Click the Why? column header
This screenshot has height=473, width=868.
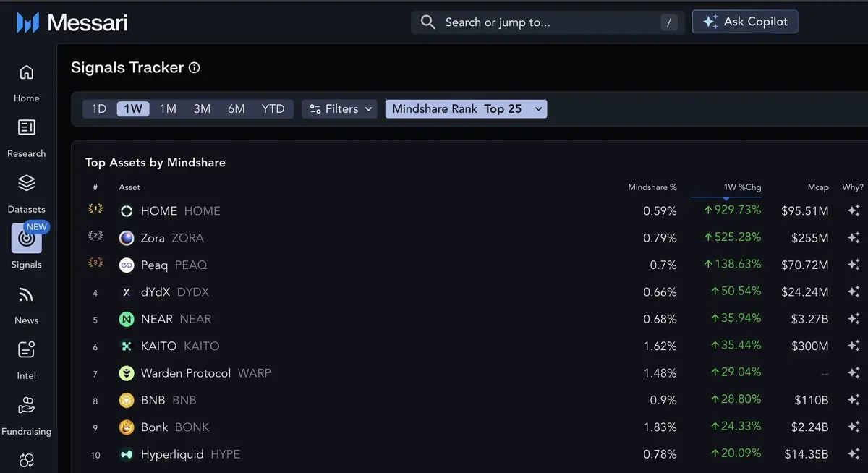tap(853, 187)
